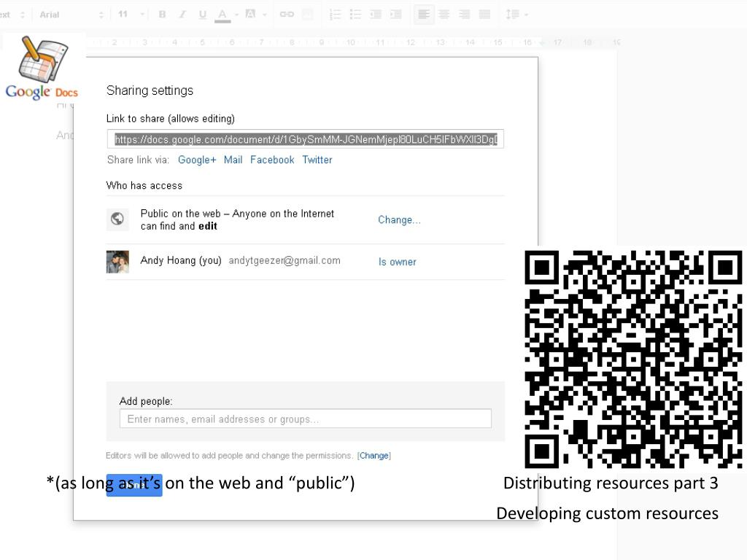This screenshot has width=747, height=560.
Task: Click the increase indent icon
Action: [396, 15]
